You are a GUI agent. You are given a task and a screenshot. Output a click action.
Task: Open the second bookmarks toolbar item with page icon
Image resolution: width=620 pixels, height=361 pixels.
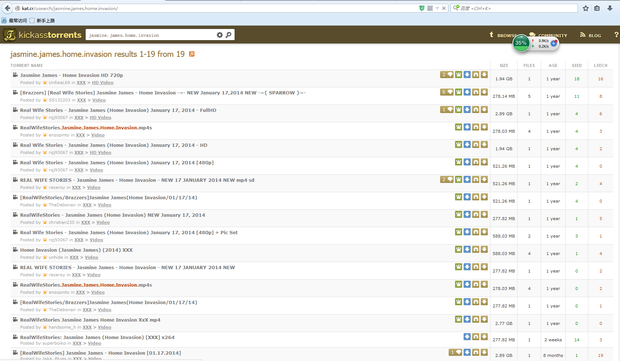click(43, 21)
